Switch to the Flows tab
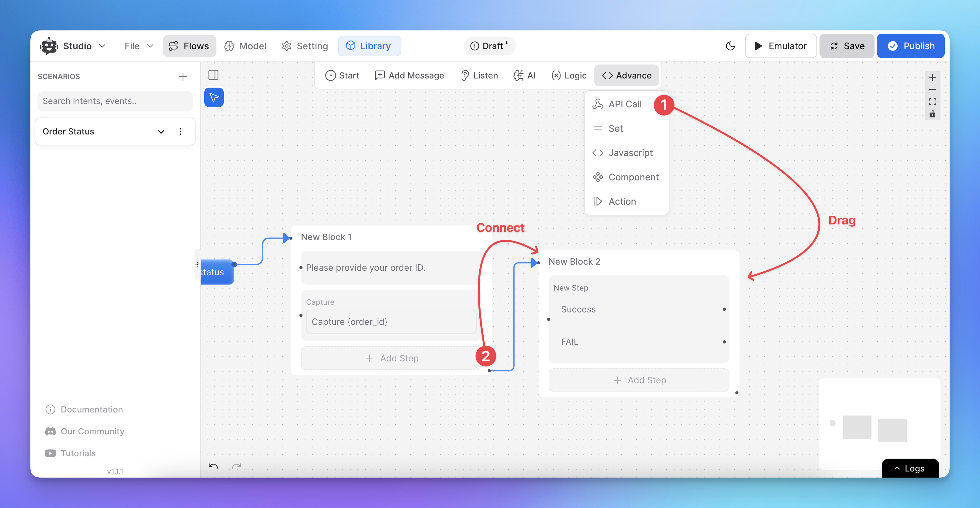 189,46
